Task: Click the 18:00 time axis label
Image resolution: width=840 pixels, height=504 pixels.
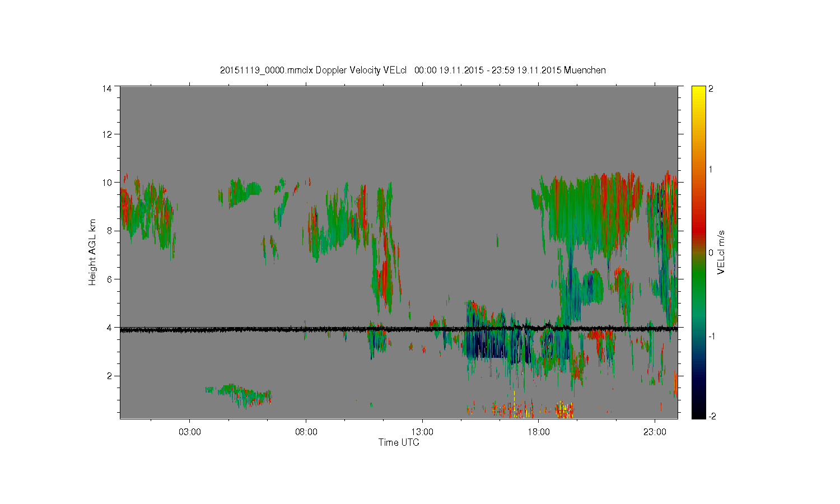Action: tap(539, 432)
